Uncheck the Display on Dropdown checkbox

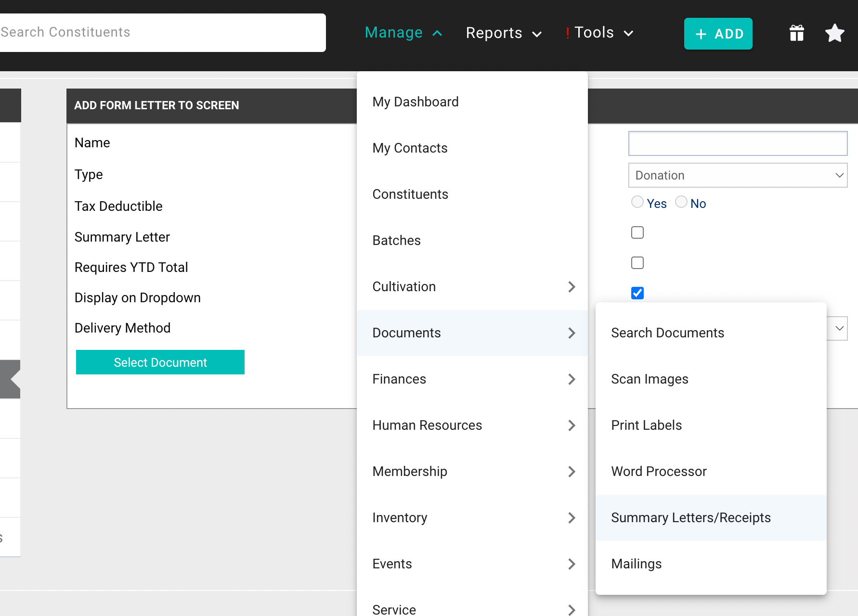coord(637,293)
